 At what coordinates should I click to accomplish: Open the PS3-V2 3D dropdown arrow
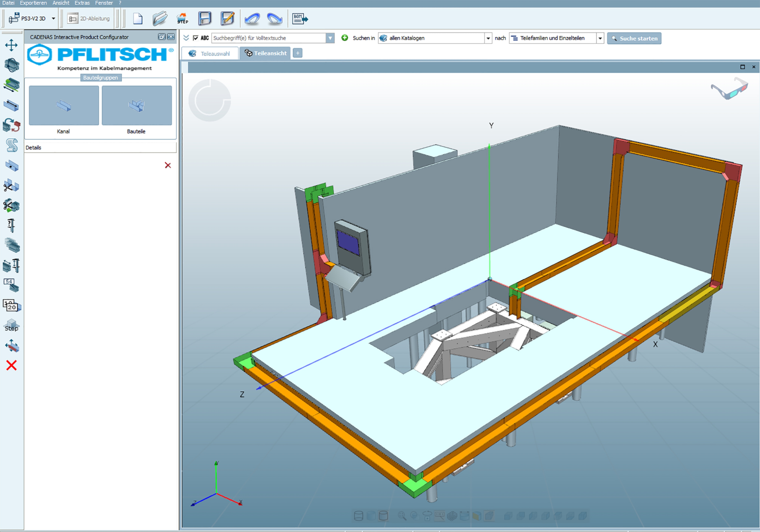[53, 18]
